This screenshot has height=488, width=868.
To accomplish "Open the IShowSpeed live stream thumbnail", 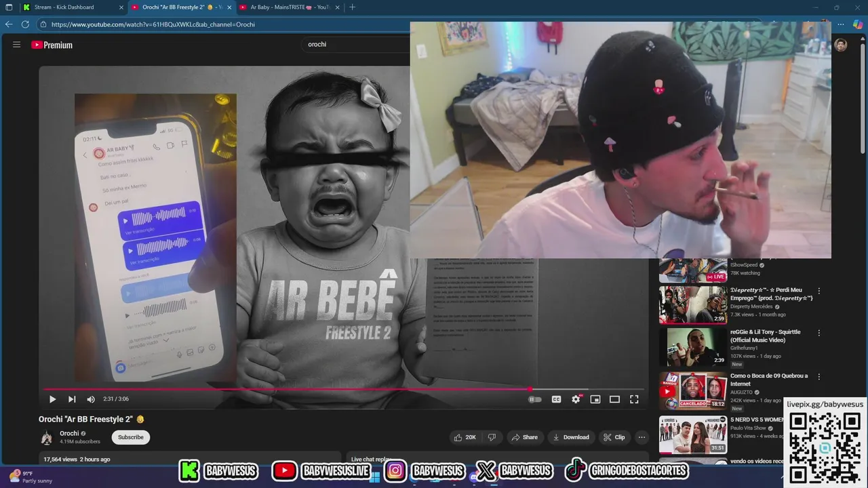I will [693, 270].
